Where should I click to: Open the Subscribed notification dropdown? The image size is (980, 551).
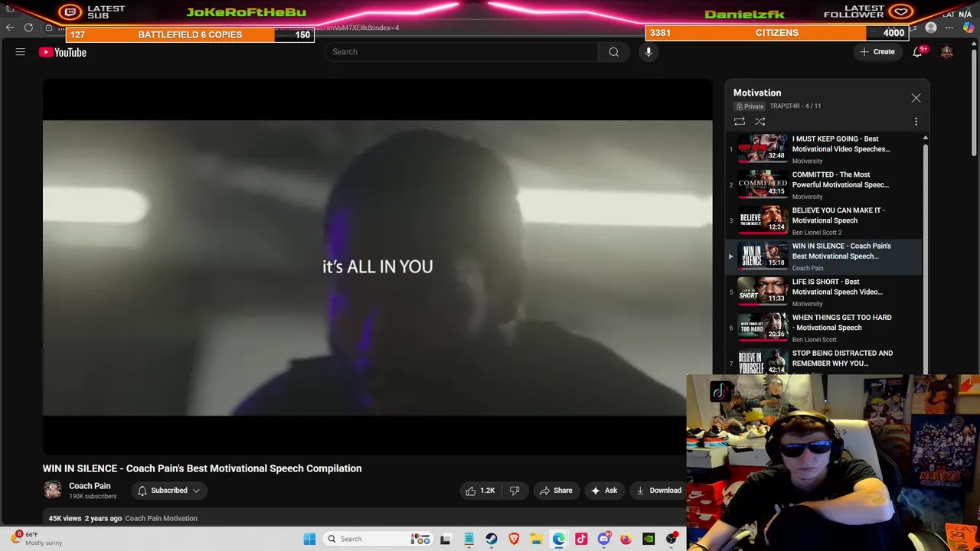[168, 491]
